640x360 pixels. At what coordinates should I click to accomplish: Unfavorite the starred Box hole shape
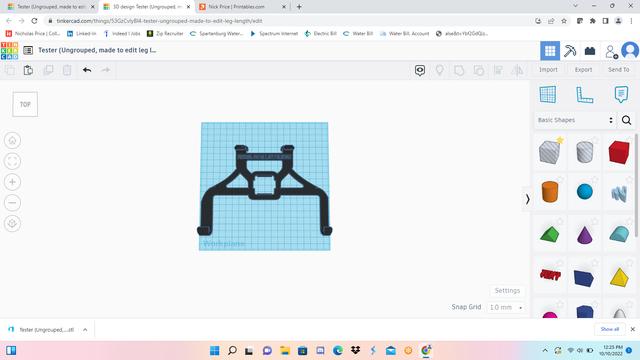[x=560, y=140]
